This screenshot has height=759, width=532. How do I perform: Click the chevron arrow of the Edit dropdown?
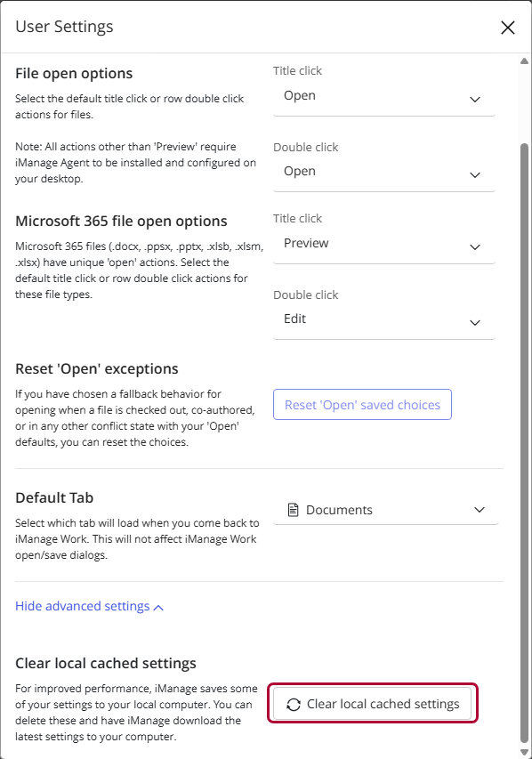point(475,323)
